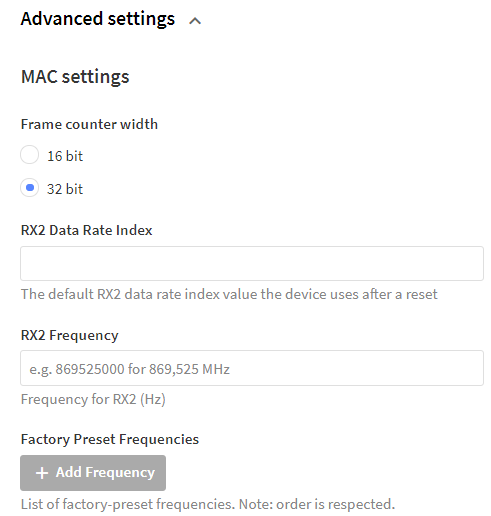Collapse Advanced settings using the chevron icon
Viewport: 491px width, 516px height.
pos(195,21)
